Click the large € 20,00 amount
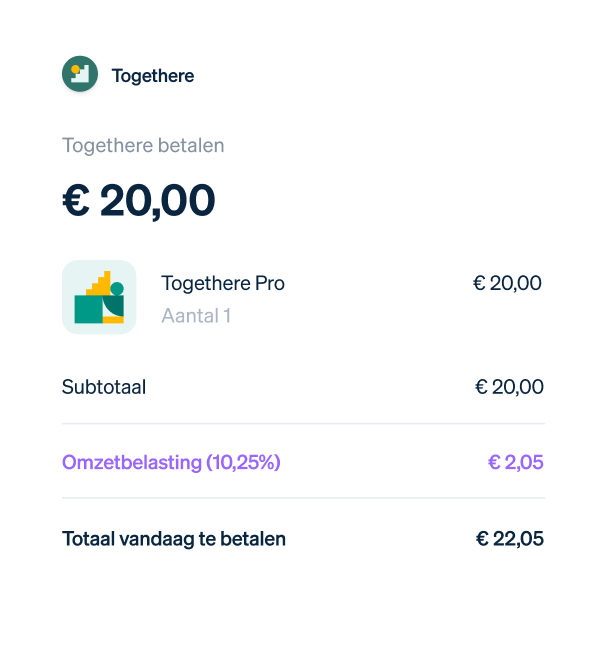This screenshot has width=608, height=666. pyautogui.click(x=139, y=200)
